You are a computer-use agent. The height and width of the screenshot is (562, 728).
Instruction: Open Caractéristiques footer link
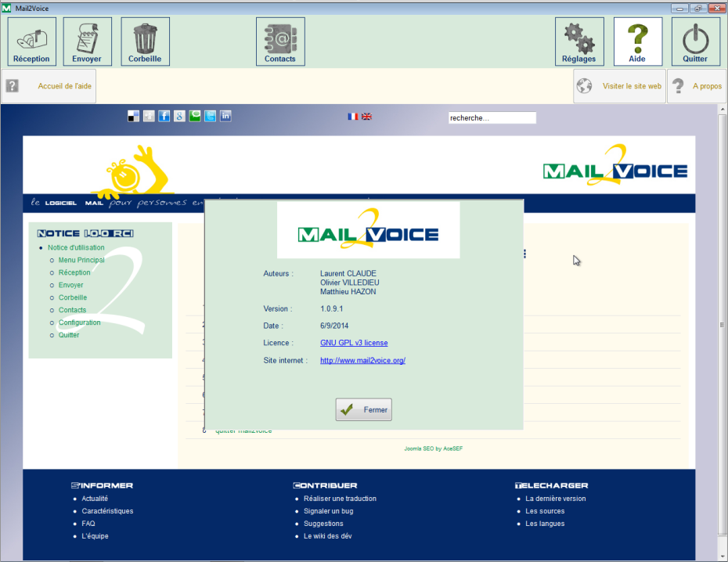click(107, 511)
